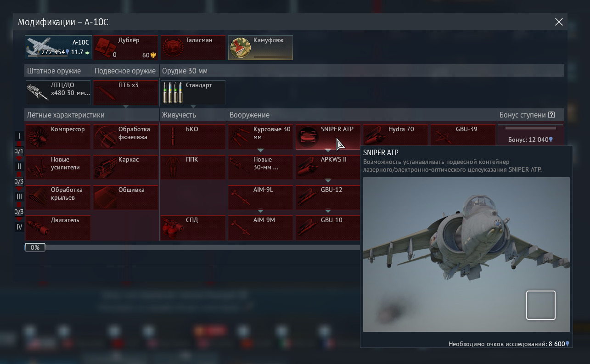Choose the GBU-39 bomb modification

coord(463,136)
